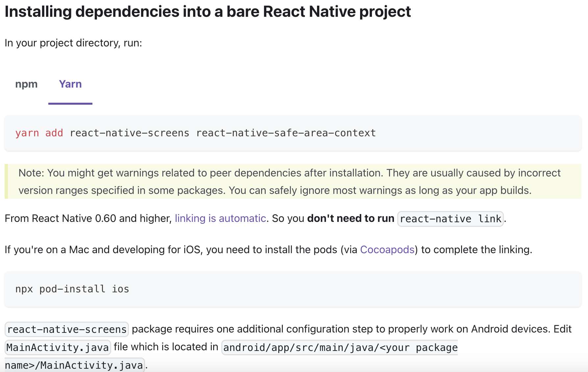Viewport: 588px width, 372px height.
Task: Click the yellow peer dependencies note block
Action: (289, 181)
